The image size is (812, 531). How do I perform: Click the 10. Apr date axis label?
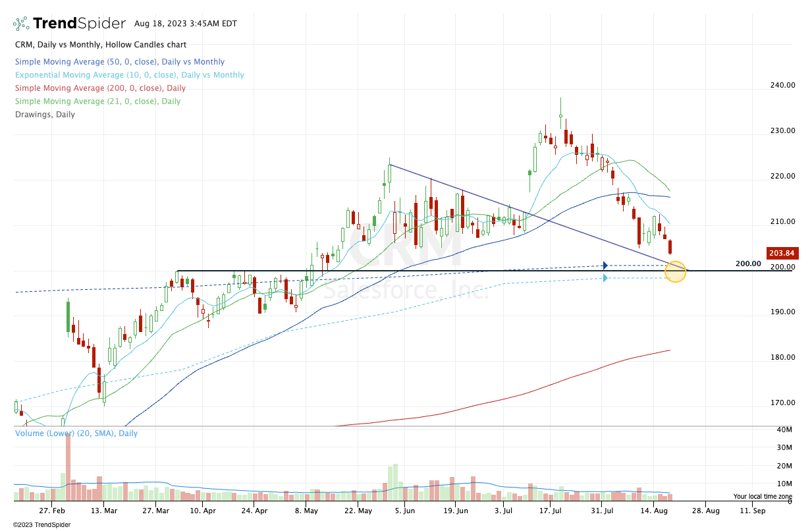(203, 510)
